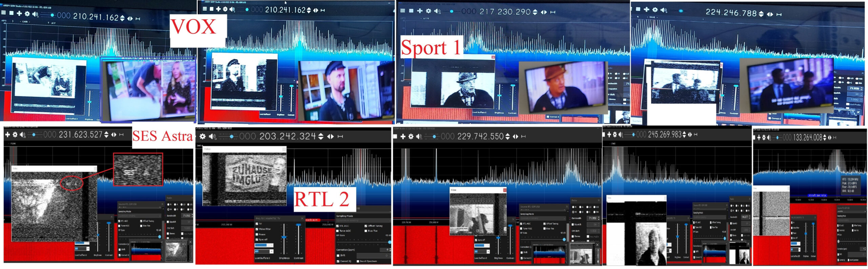The height and width of the screenshot is (269, 868).
Task: Click ZUHAUSE IM GLÜCK video preview image
Action: pyautogui.click(x=244, y=178)
